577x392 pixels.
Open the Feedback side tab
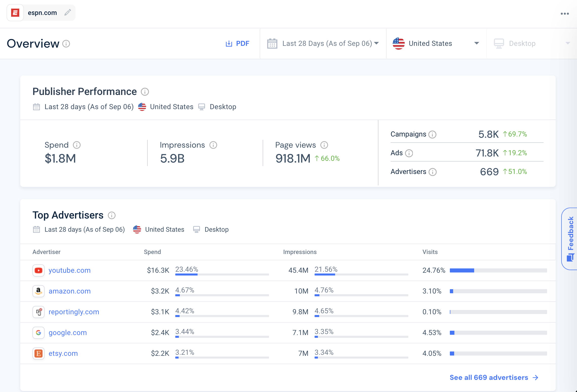pos(570,239)
